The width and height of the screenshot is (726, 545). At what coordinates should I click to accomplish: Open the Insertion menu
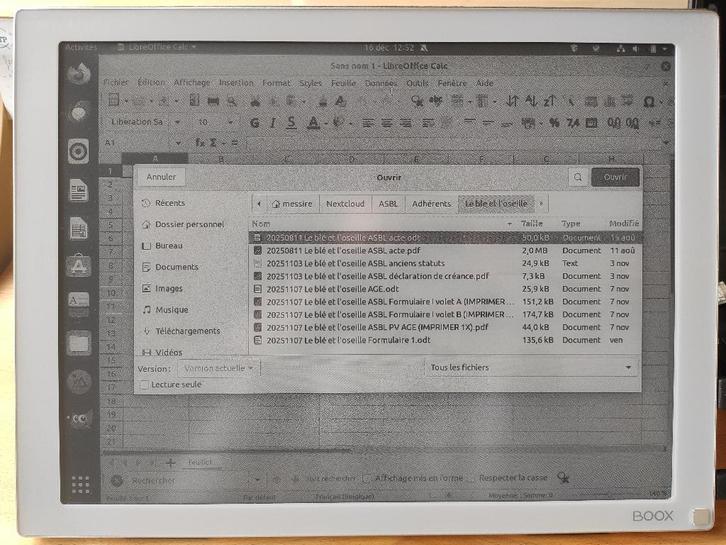click(236, 83)
